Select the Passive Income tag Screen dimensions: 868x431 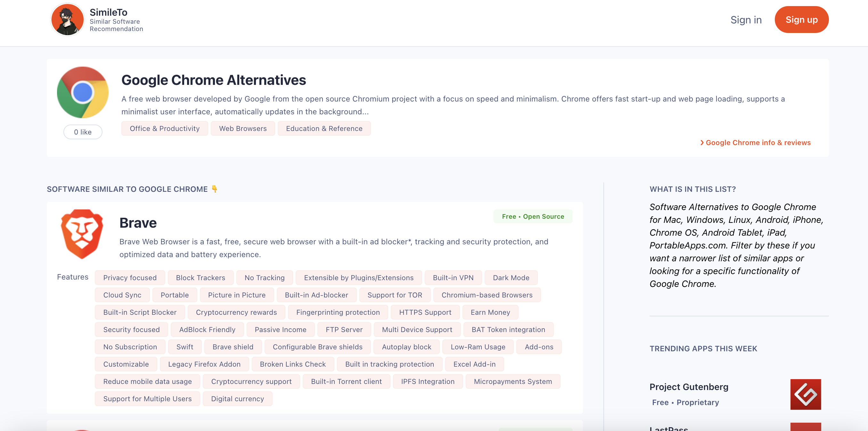280,329
